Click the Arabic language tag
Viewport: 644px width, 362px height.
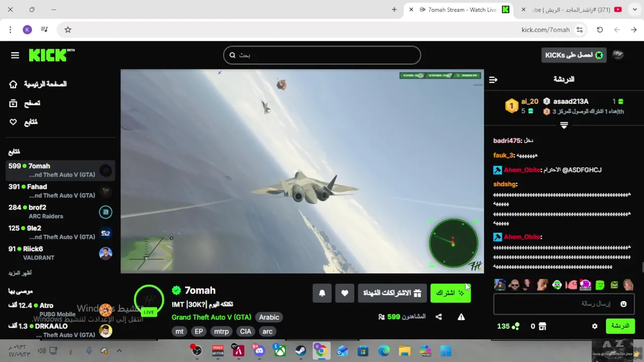click(x=269, y=317)
